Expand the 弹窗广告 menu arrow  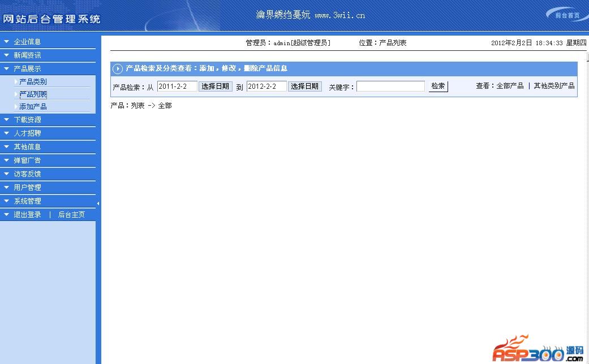pos(6,160)
